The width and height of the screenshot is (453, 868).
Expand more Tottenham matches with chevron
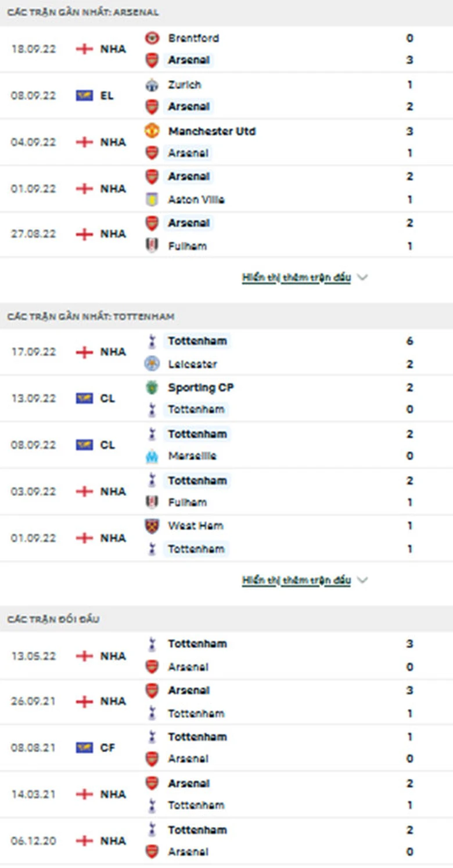(363, 580)
